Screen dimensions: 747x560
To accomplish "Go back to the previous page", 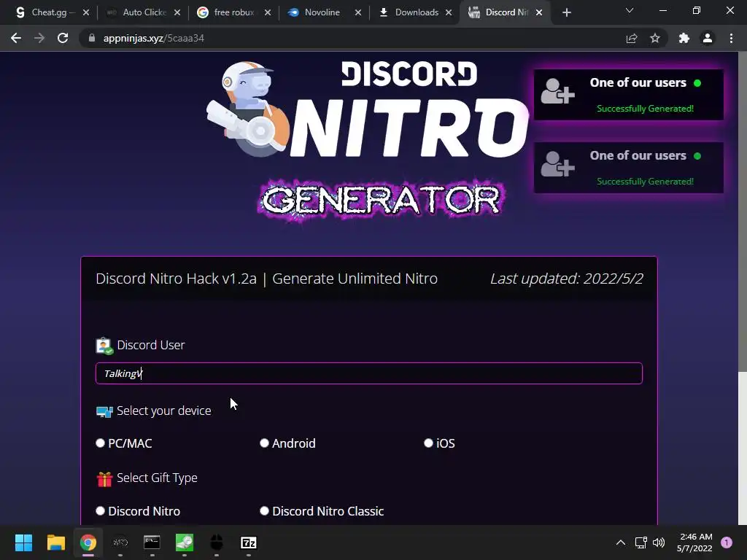I will click(16, 38).
